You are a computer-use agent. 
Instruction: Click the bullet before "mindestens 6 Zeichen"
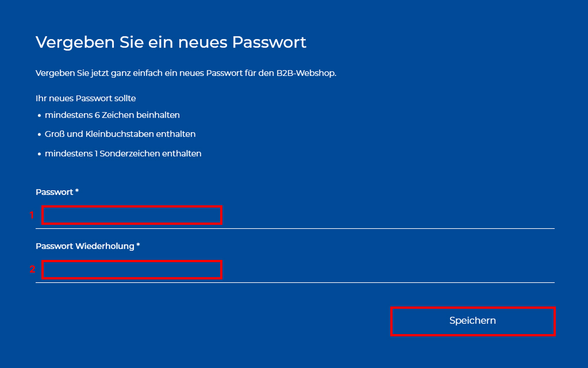(x=39, y=116)
